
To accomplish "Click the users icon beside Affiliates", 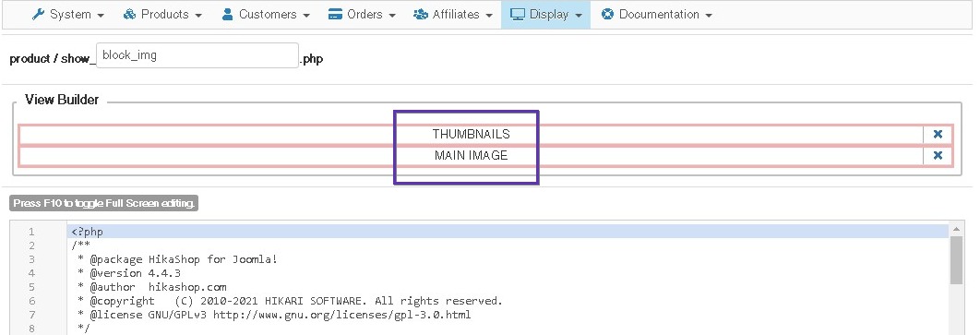I will [x=421, y=15].
